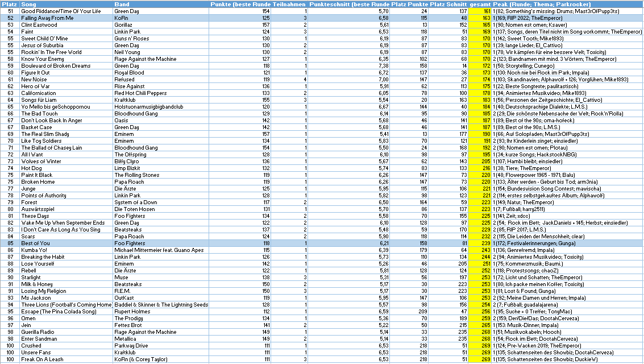Viewport: 644px width, 364px height.
Task: Select the band cell 'Neil Young'
Action: click(x=161, y=52)
